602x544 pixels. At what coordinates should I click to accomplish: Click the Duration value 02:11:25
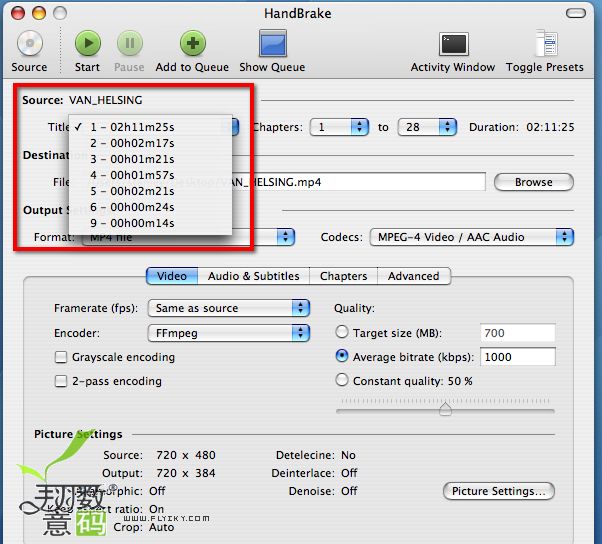(550, 127)
